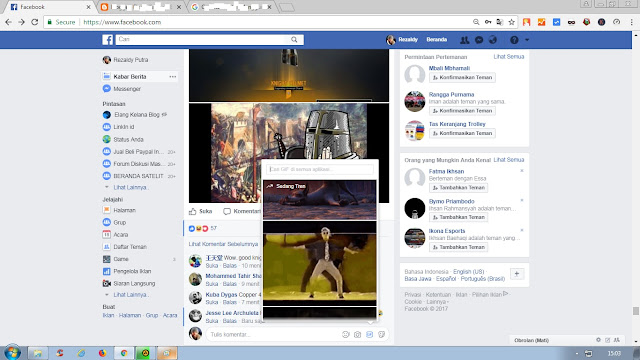
Task: Click Beranda in the top bar
Action: click(x=436, y=40)
